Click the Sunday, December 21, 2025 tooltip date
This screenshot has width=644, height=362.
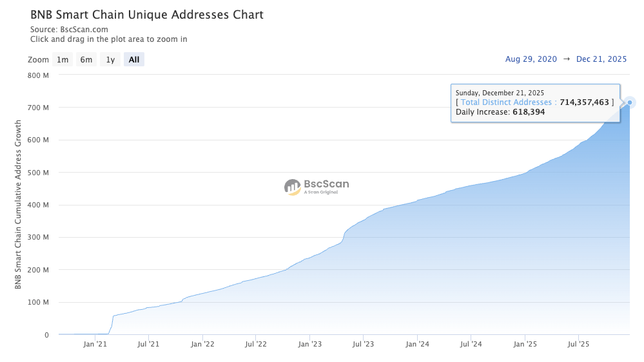click(x=500, y=93)
